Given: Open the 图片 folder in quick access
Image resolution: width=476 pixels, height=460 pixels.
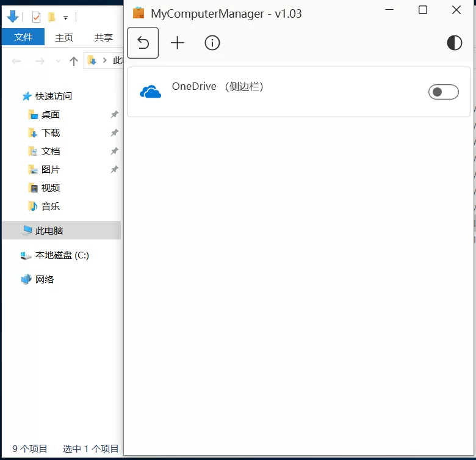Looking at the screenshot, I should click(45, 169).
